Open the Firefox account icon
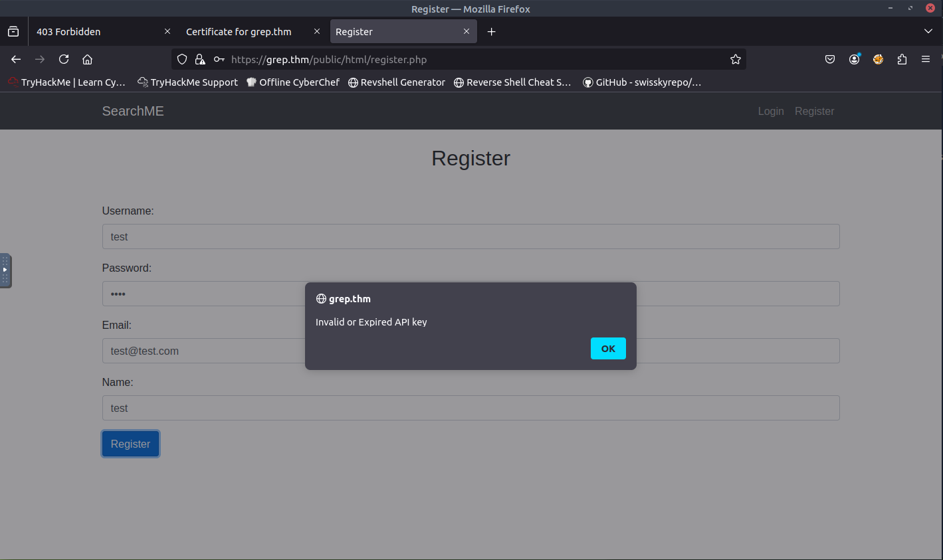This screenshot has height=560, width=943. [x=854, y=59]
